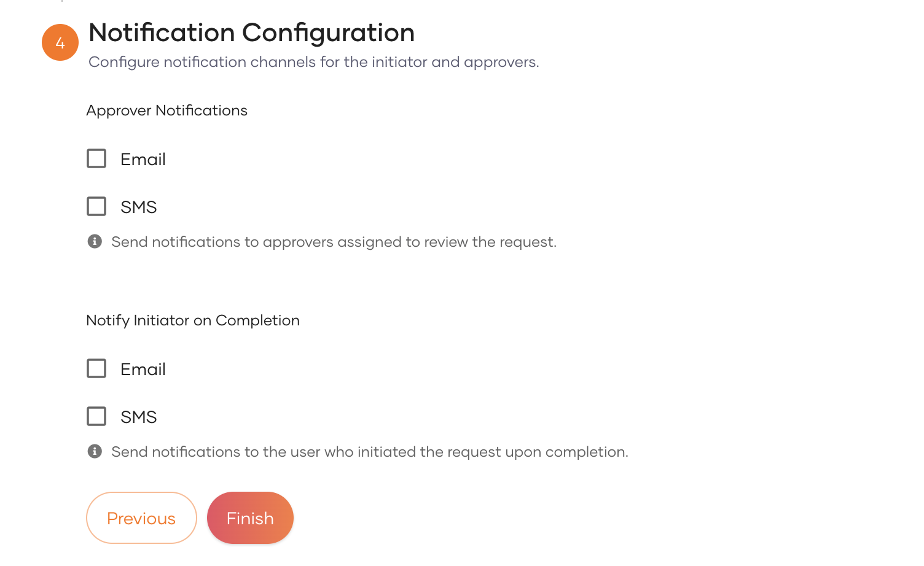Click hint text about user who initiated request
Image resolution: width=924 pixels, height=566 pixels.
369,452
